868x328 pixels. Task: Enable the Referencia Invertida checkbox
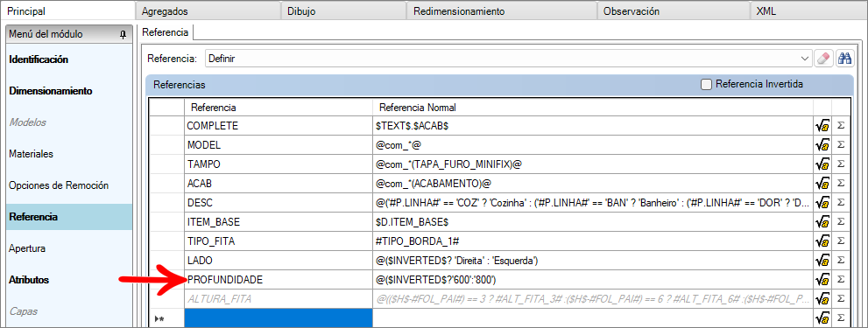pos(706,85)
